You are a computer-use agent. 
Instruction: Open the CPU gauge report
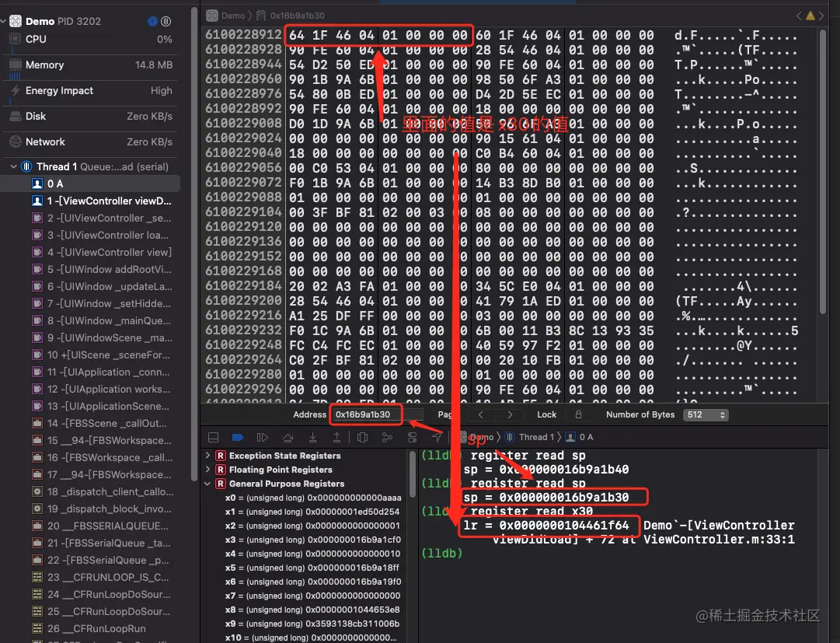pyautogui.click(x=91, y=39)
